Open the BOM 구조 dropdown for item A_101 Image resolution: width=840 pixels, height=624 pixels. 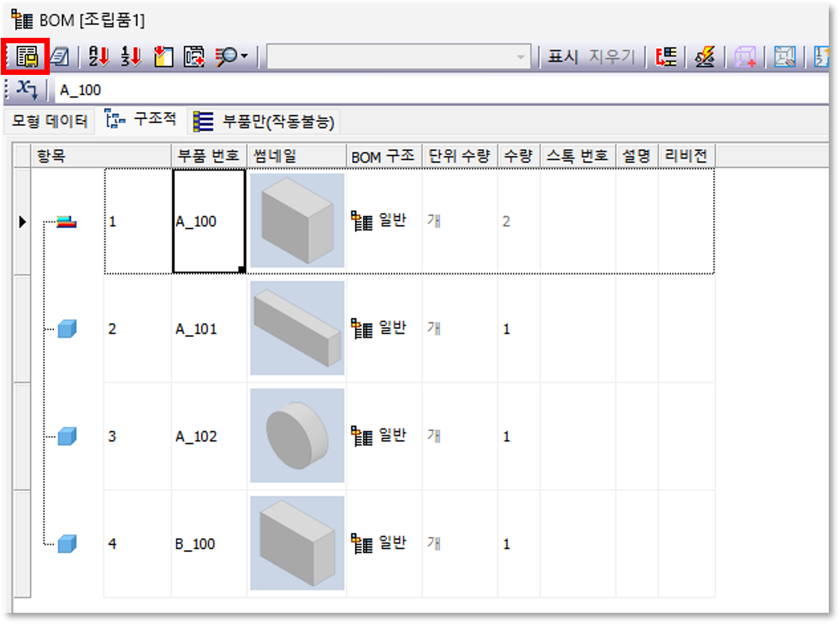(x=384, y=329)
